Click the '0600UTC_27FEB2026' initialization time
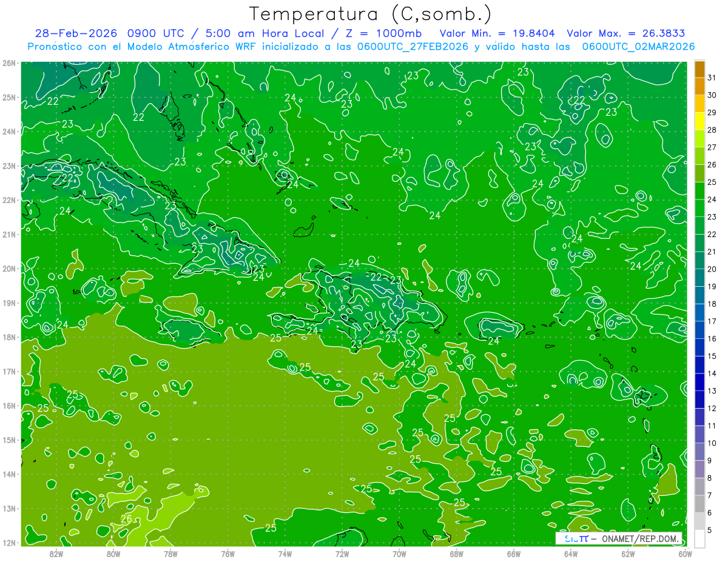 click(x=411, y=47)
